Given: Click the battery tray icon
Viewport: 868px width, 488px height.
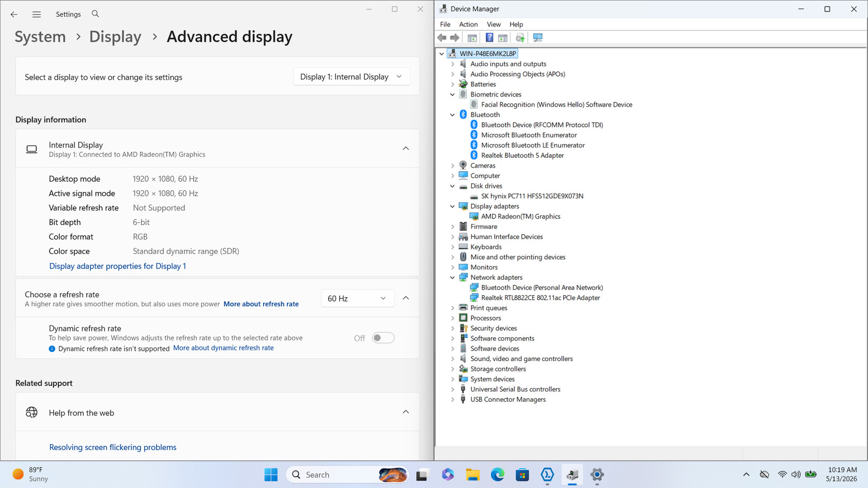Looking at the screenshot, I should click(811, 474).
